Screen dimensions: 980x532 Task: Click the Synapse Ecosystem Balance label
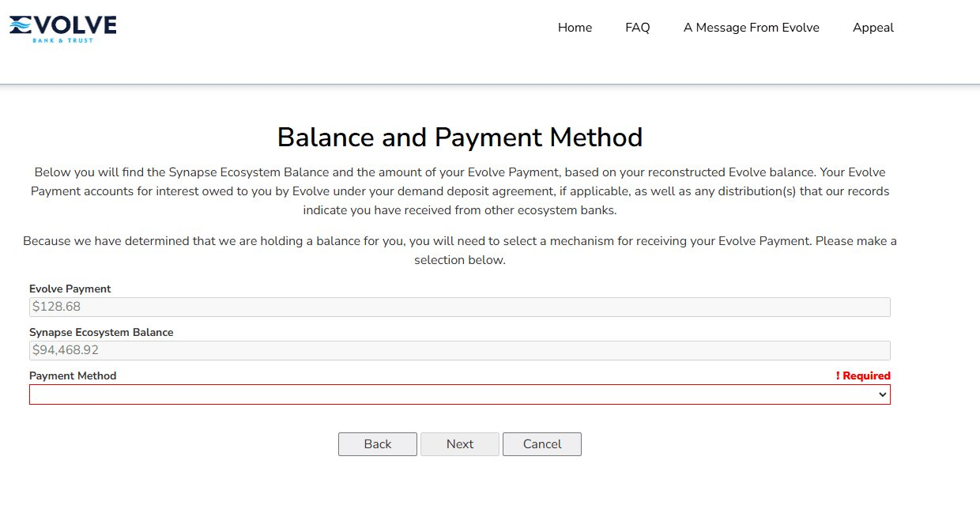[x=101, y=333]
